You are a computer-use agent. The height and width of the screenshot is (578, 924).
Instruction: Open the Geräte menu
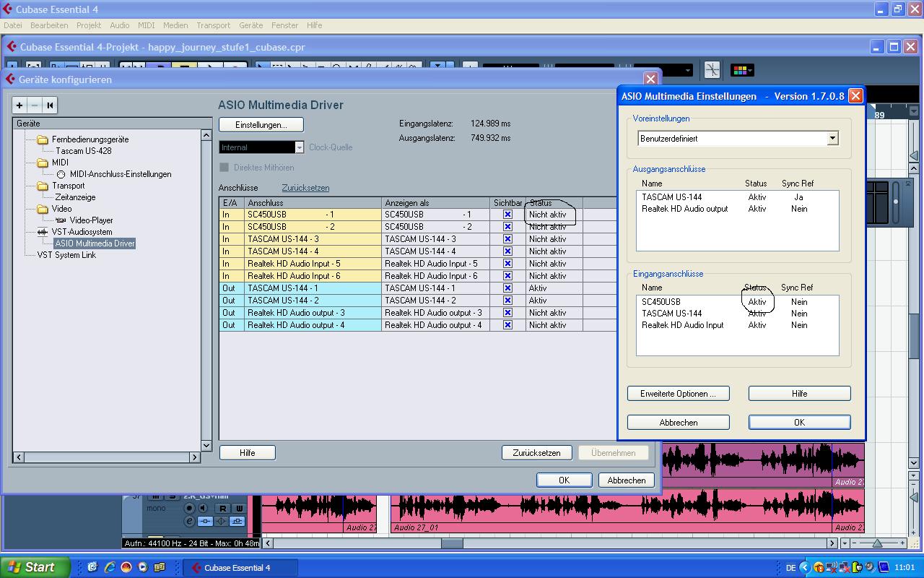point(250,25)
